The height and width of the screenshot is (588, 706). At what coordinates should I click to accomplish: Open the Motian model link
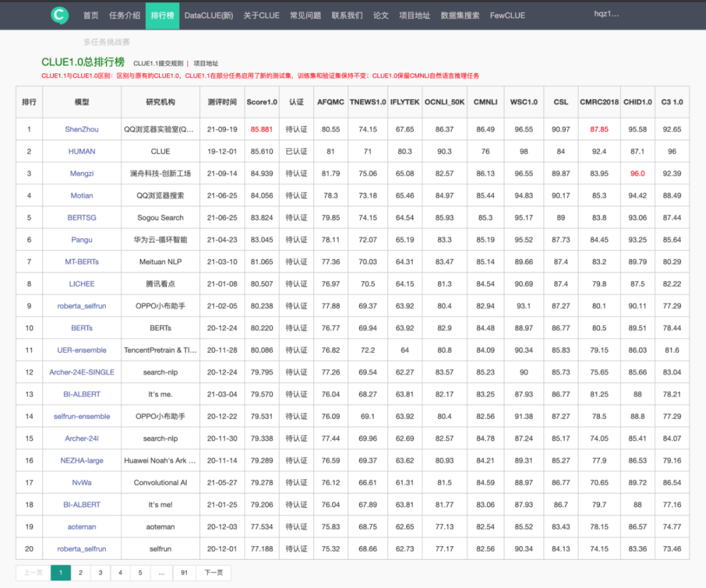[x=82, y=196]
